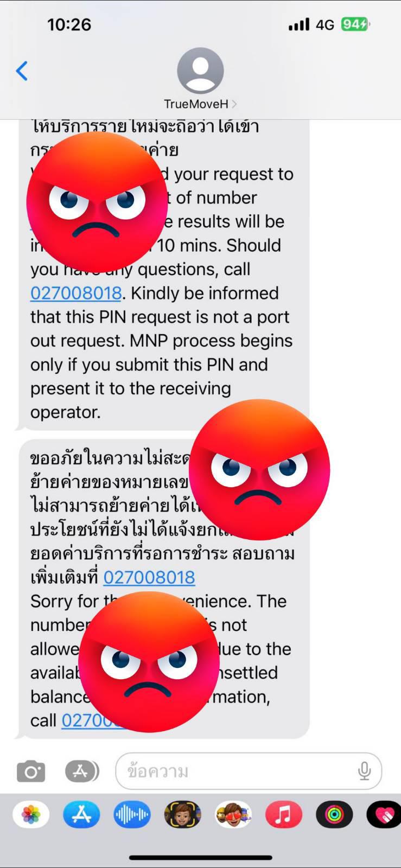Go back to the messages list

(22, 71)
